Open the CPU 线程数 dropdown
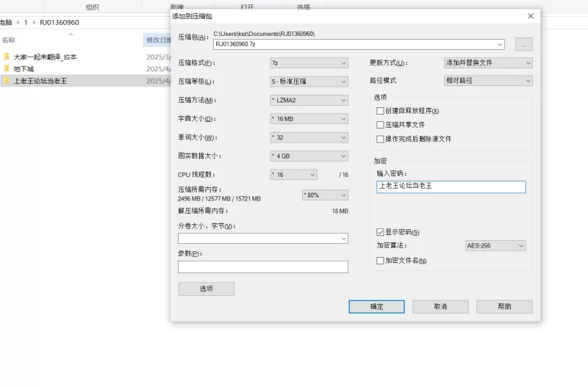Image resolution: width=588 pixels, height=387 pixels. click(293, 175)
